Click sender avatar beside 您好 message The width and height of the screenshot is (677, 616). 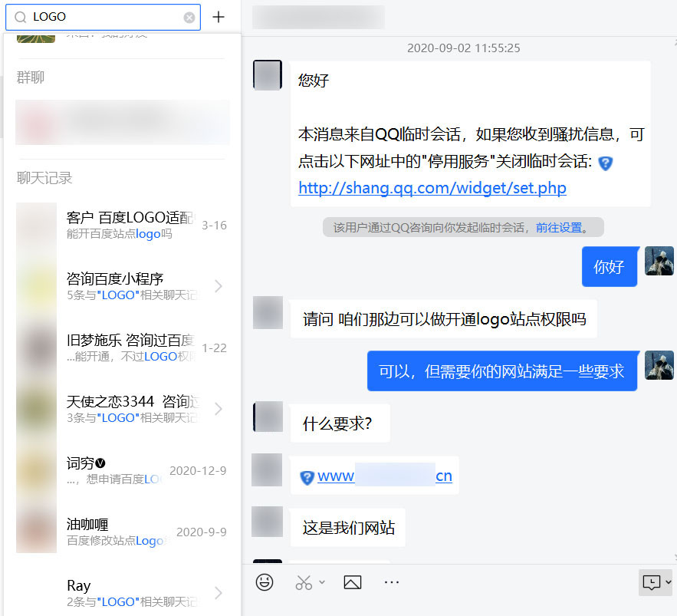point(268,75)
